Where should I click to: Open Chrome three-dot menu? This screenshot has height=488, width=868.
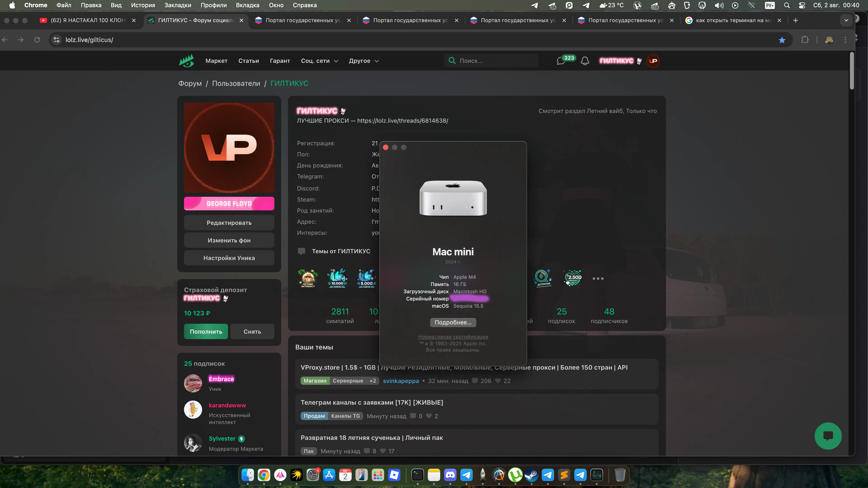(845, 40)
